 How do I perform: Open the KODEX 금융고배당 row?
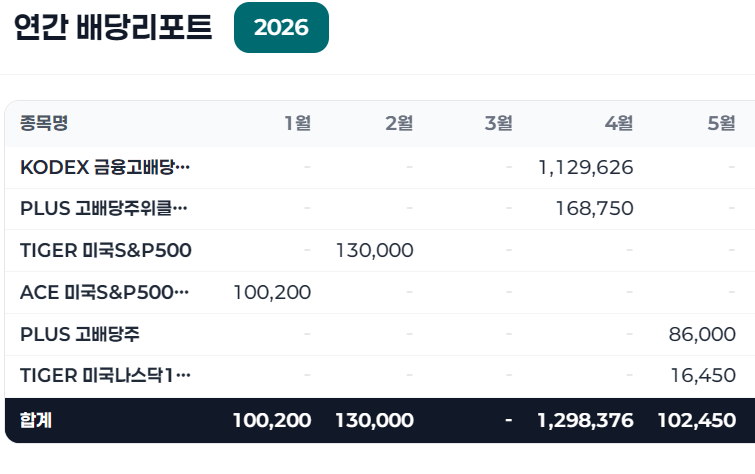[x=380, y=168]
